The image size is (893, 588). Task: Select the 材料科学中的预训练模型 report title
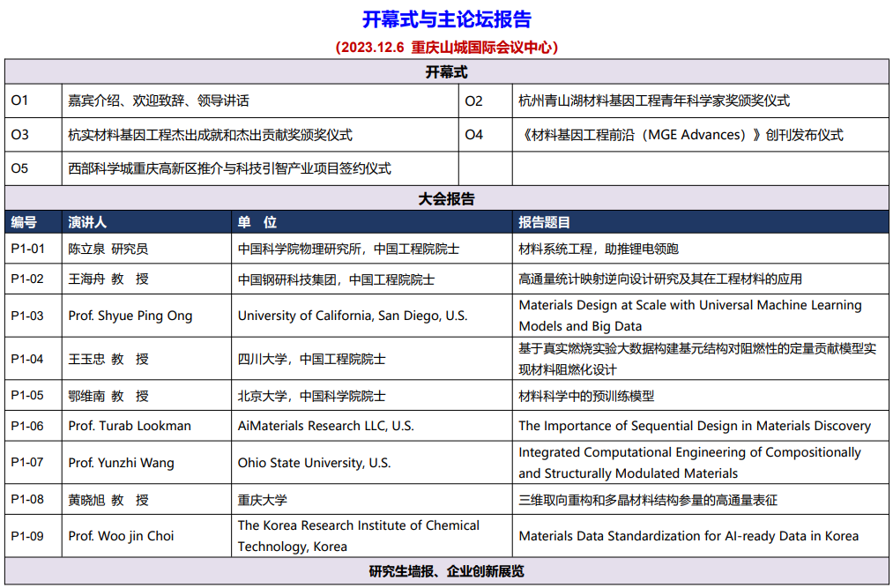[586, 396]
